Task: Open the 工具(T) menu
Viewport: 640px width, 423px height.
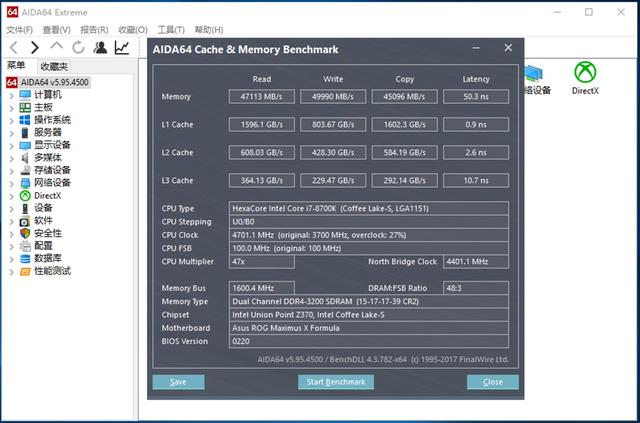Action: coord(171,30)
